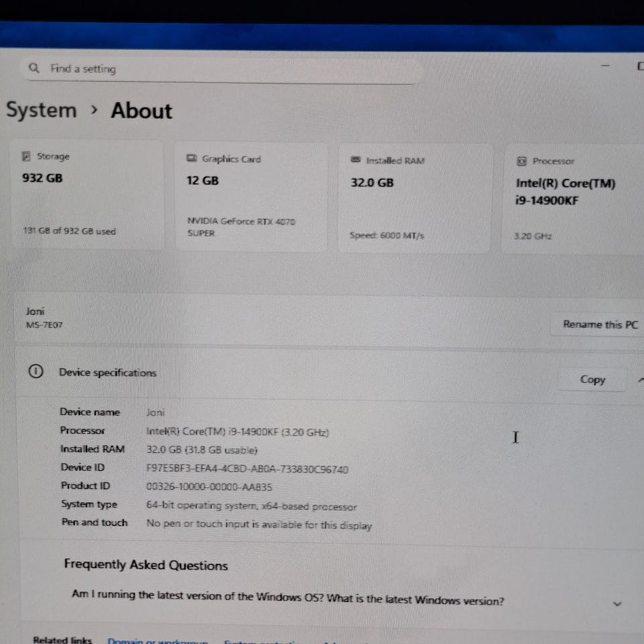Click 'No pen or touch input' value

click(x=259, y=525)
